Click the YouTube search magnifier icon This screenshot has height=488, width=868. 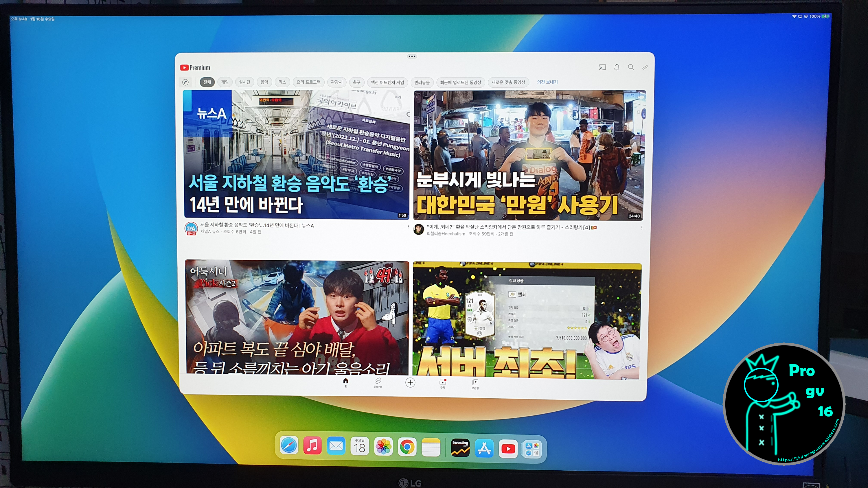click(631, 67)
